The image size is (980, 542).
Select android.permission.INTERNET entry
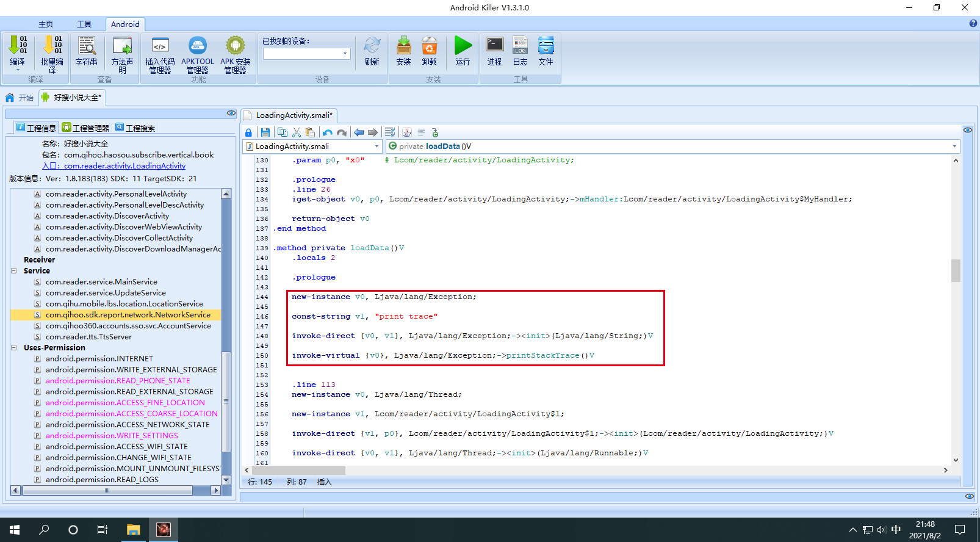tap(99, 359)
